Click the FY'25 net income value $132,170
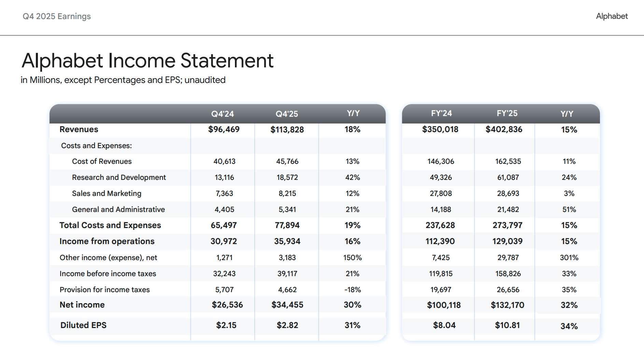This screenshot has height=355, width=644. [x=507, y=305]
